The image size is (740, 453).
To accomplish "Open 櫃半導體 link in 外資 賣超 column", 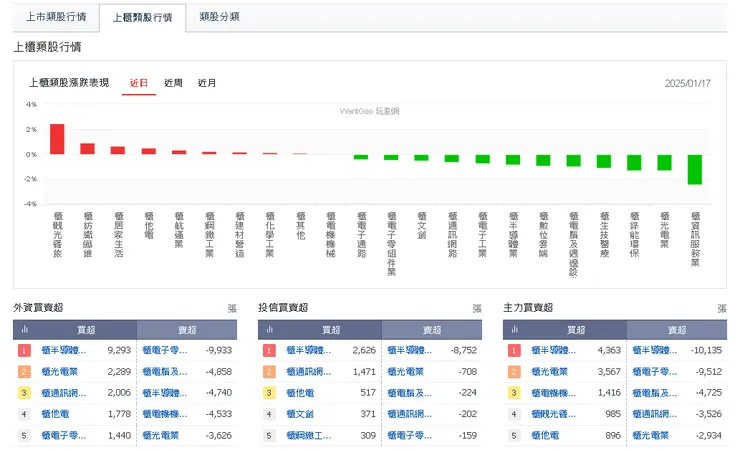I will pos(164,393).
